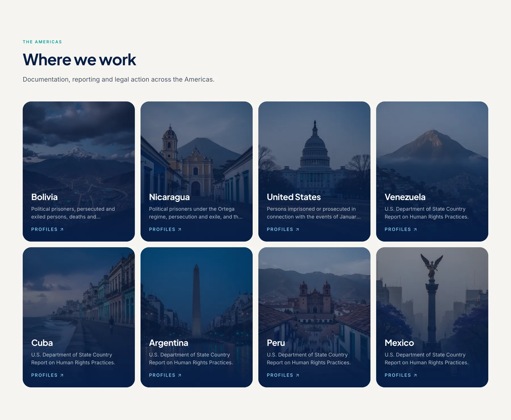Click the Peru card title
Screen dimensions: 511x420
[276, 343]
